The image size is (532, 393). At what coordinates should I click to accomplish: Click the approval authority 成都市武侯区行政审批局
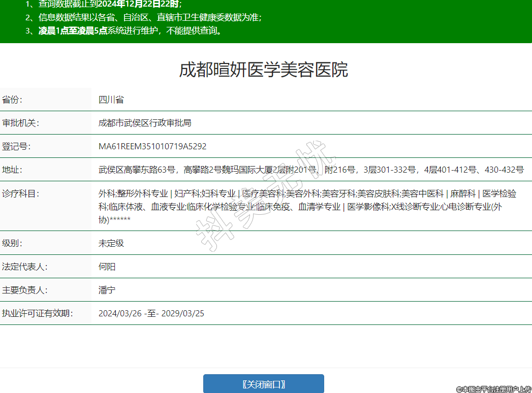[x=145, y=123]
